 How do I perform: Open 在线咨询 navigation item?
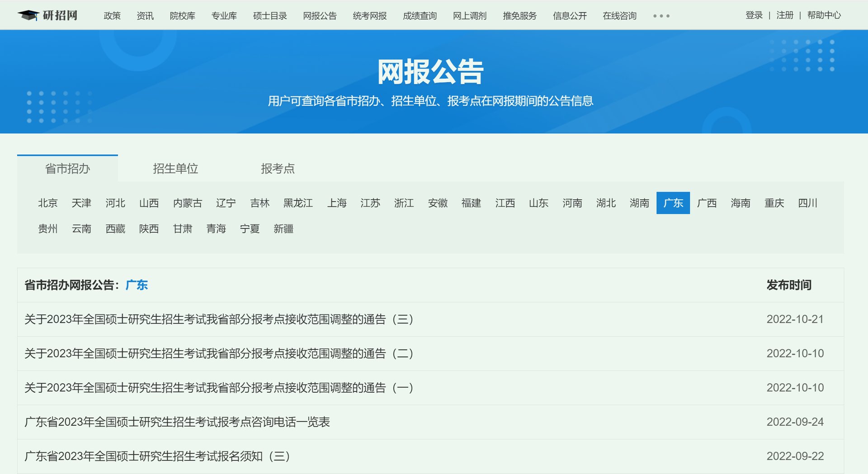(619, 16)
